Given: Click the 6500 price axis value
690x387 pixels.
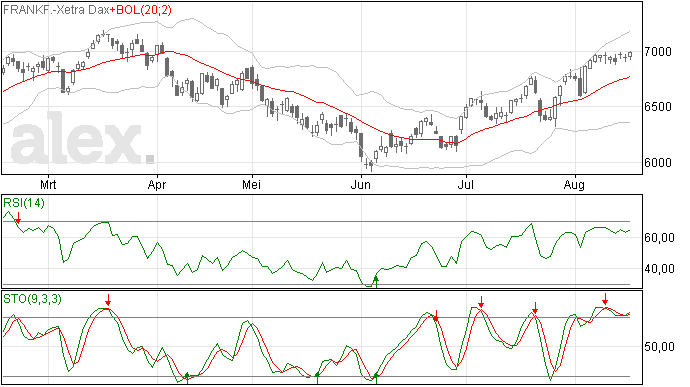Looking at the screenshot, I should click(658, 107).
